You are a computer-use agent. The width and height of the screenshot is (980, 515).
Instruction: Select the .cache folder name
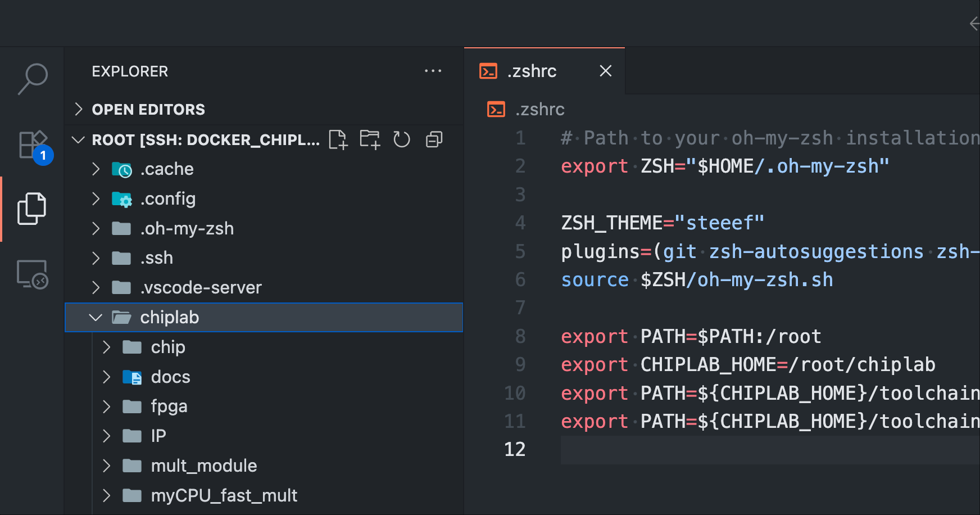click(x=167, y=169)
